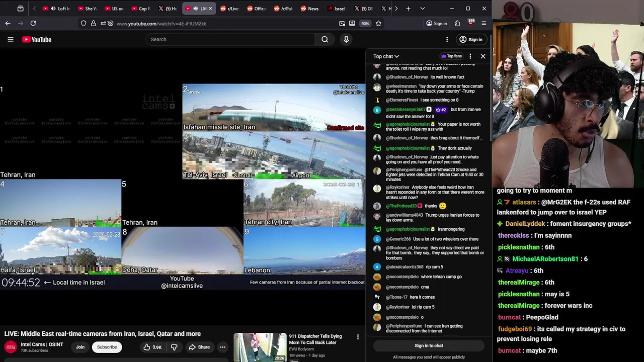
Task: Switch to the News Reddit tab
Action: [309, 9]
